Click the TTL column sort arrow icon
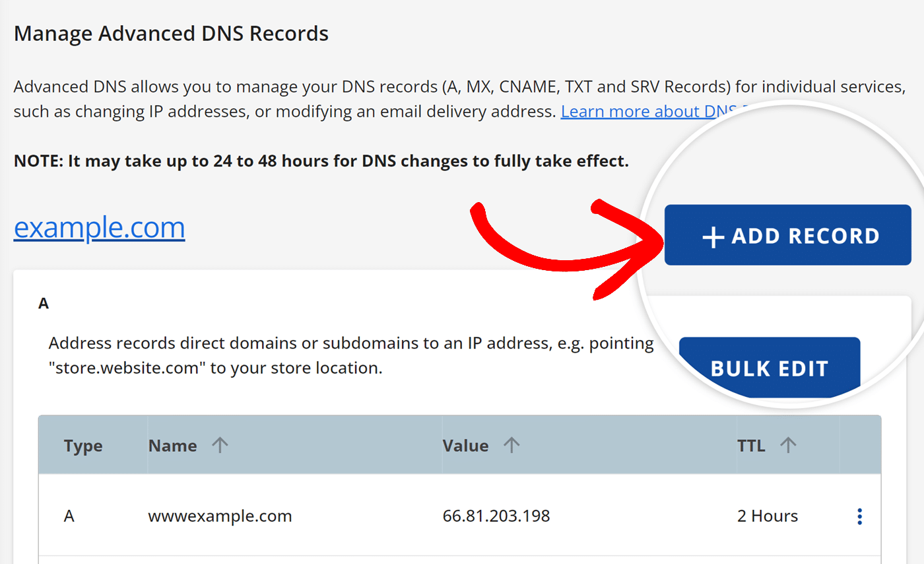The height and width of the screenshot is (564, 924). click(x=789, y=445)
